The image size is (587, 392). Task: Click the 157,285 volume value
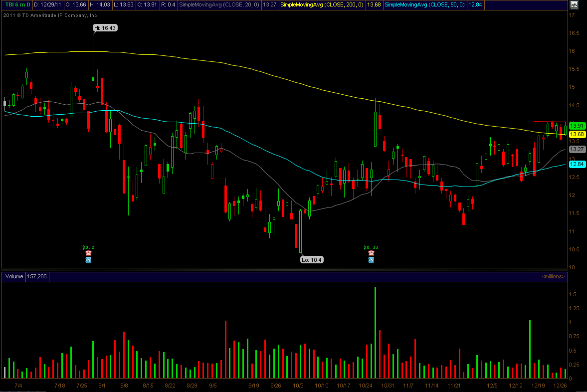click(37, 276)
